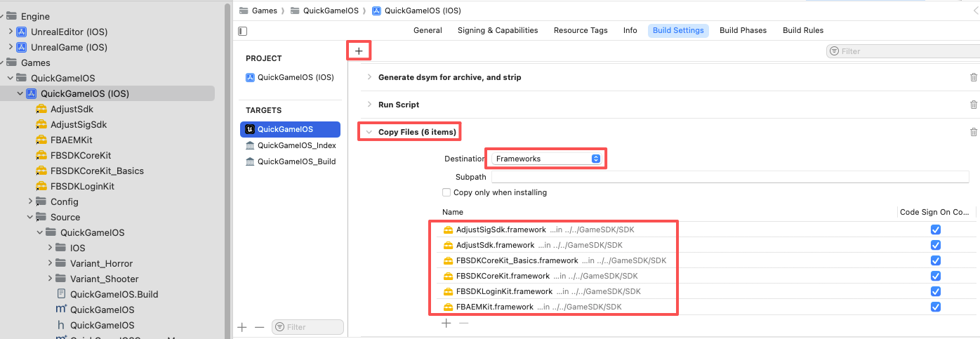Image resolution: width=980 pixels, height=339 pixels.
Task: Click the plus icon under the Copy Files list
Action: tap(446, 323)
